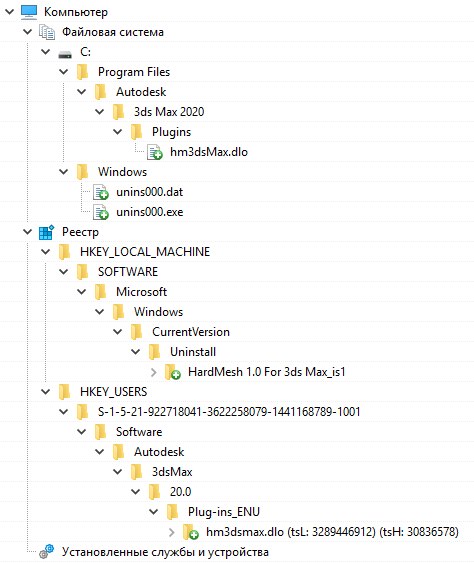Click the C: drive icon
Image resolution: width=474 pixels, height=563 pixels.
click(x=65, y=54)
